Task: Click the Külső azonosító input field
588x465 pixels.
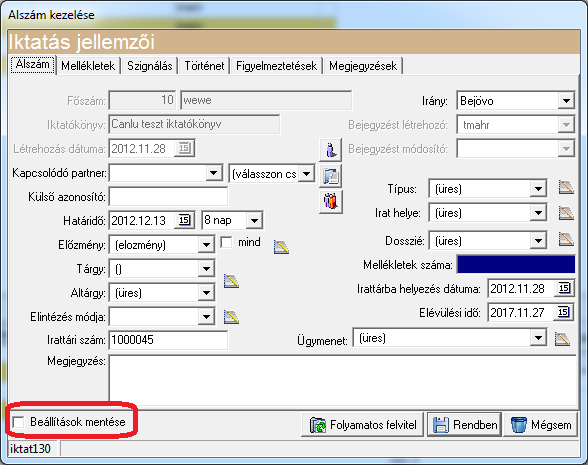Action: point(168,196)
